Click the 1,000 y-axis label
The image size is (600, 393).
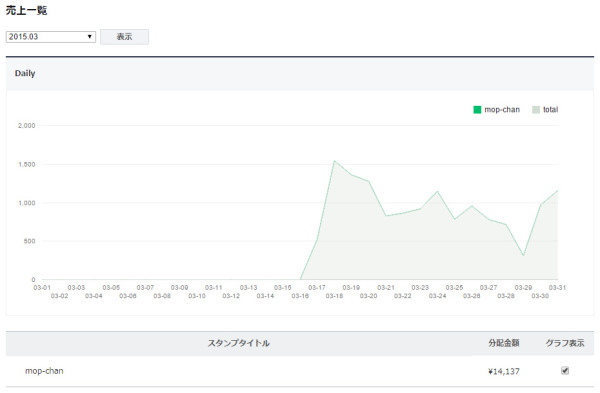click(26, 203)
